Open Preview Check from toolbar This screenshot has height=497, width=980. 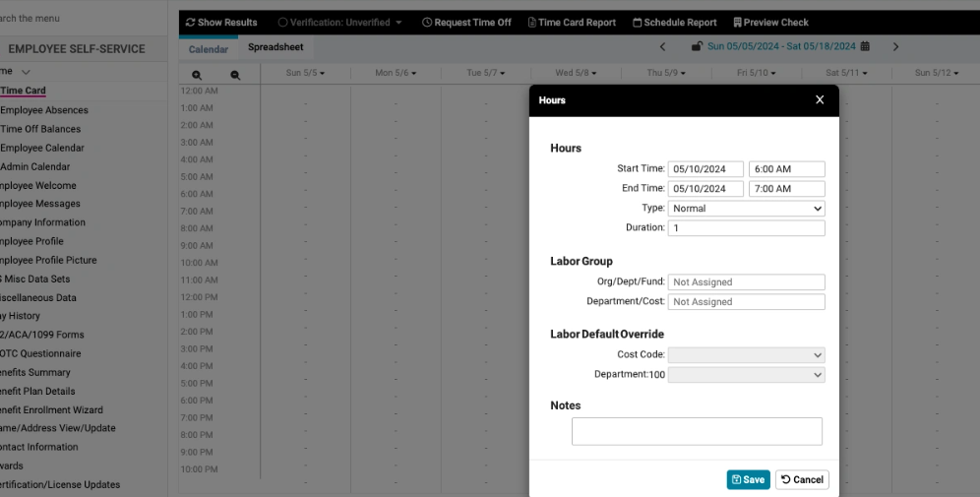click(x=771, y=23)
